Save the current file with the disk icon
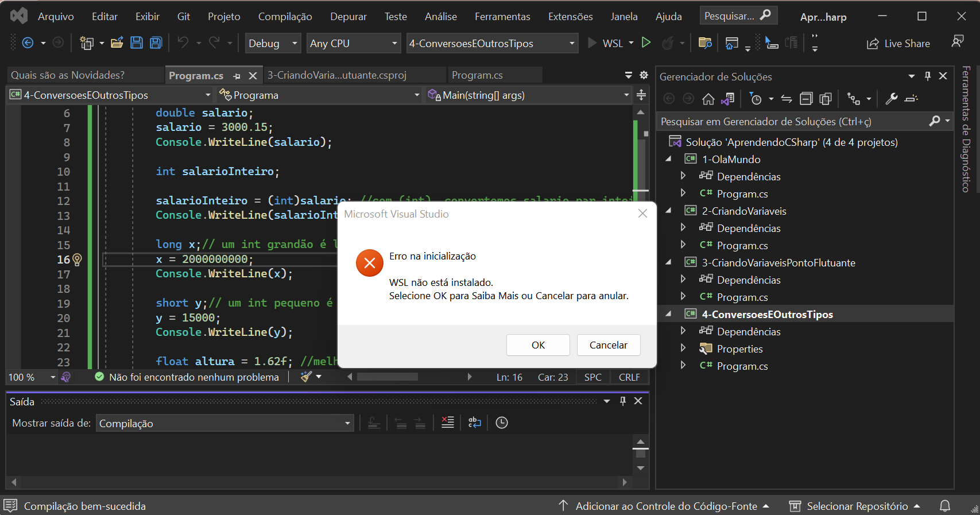This screenshot has height=515, width=980. pos(137,43)
